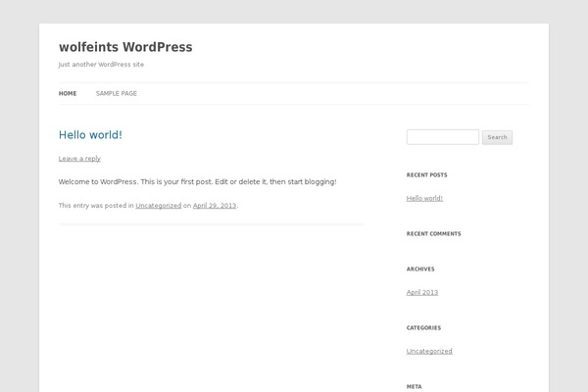Screen dimensions: 588x392
Task: Open the Hello world! post title
Action: [x=90, y=135]
